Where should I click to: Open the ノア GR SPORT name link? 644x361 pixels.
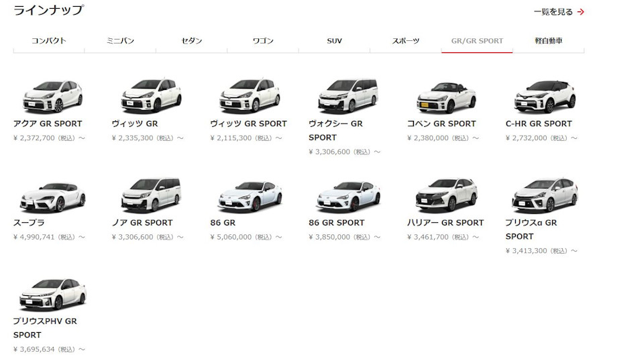142,223
